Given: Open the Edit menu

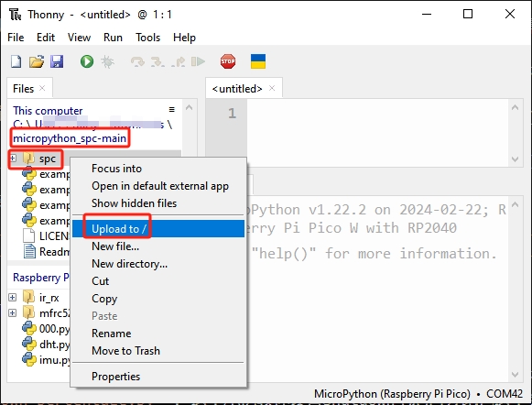Looking at the screenshot, I should coord(46,38).
